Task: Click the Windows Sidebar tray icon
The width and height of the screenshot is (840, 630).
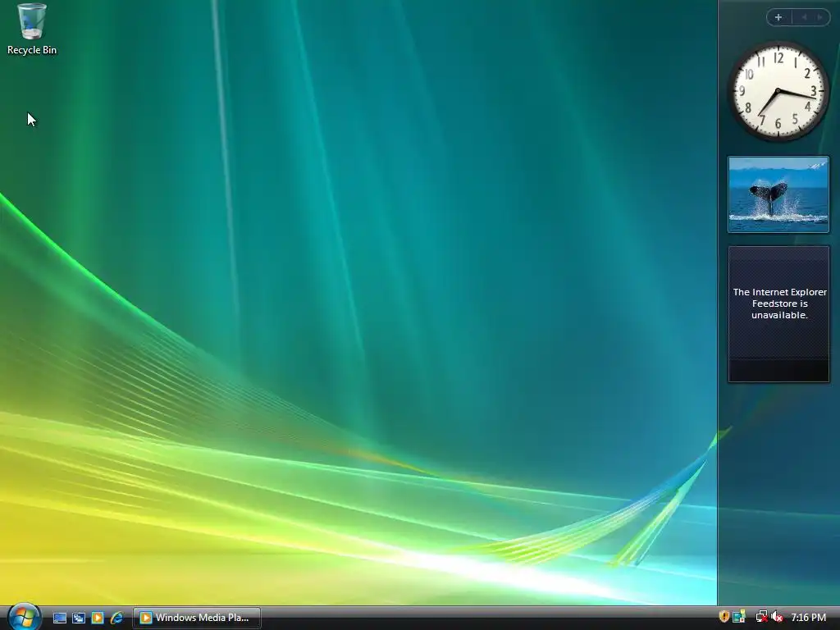Action: pos(739,617)
